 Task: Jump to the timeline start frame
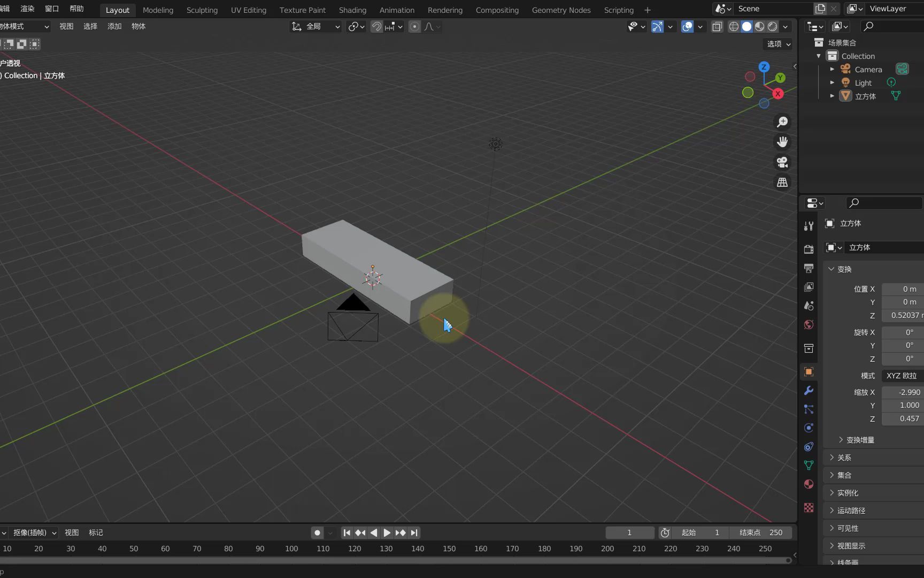pos(346,533)
